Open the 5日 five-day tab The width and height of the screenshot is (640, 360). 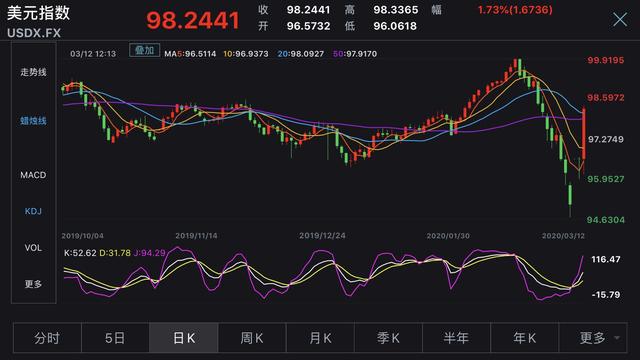116,338
